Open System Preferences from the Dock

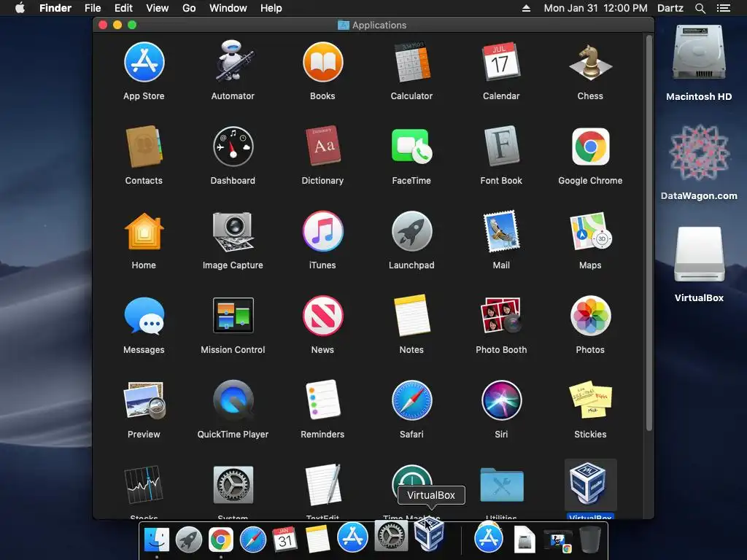tap(391, 536)
